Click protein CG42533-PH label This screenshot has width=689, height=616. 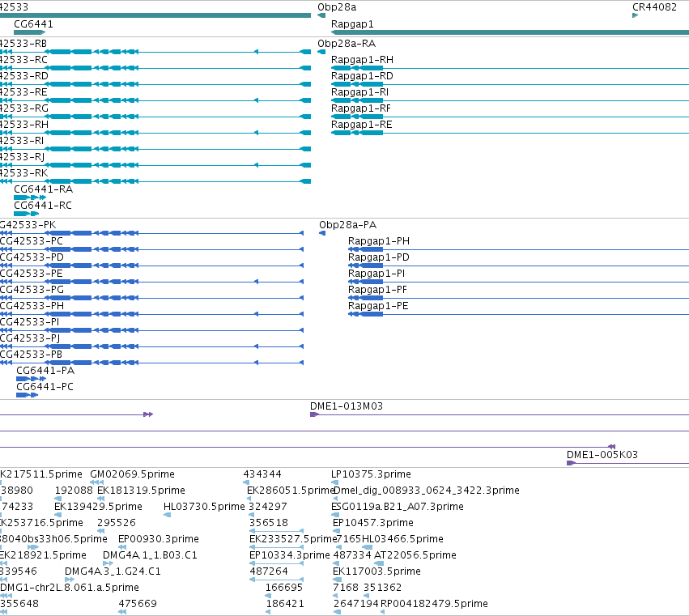32,306
